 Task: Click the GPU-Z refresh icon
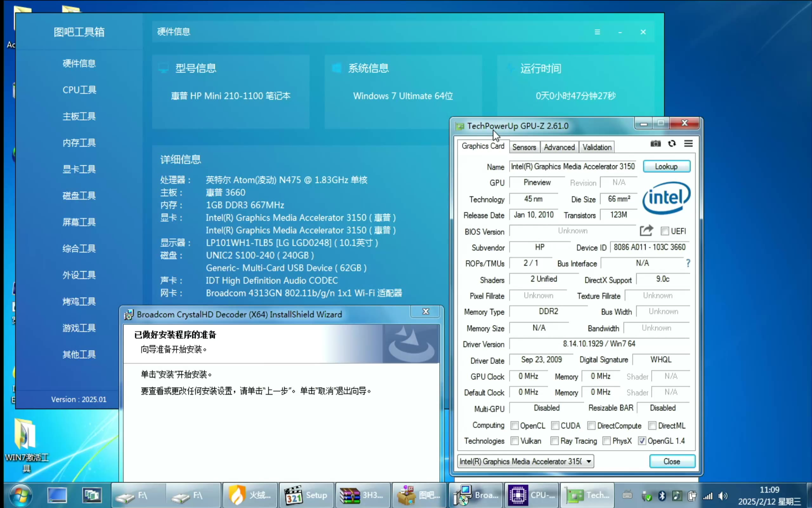(672, 143)
